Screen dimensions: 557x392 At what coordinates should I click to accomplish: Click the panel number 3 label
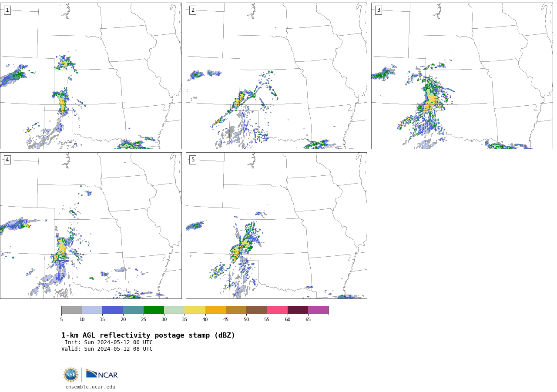pos(378,10)
